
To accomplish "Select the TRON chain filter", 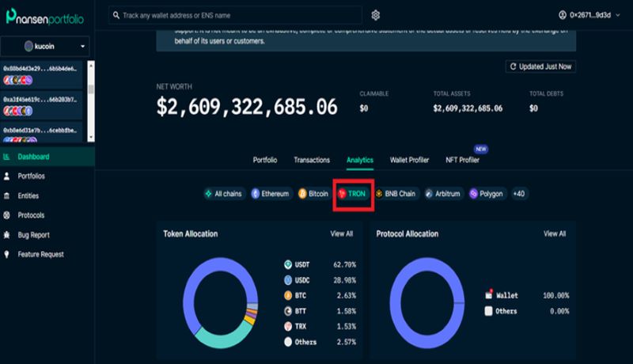I will click(x=352, y=194).
